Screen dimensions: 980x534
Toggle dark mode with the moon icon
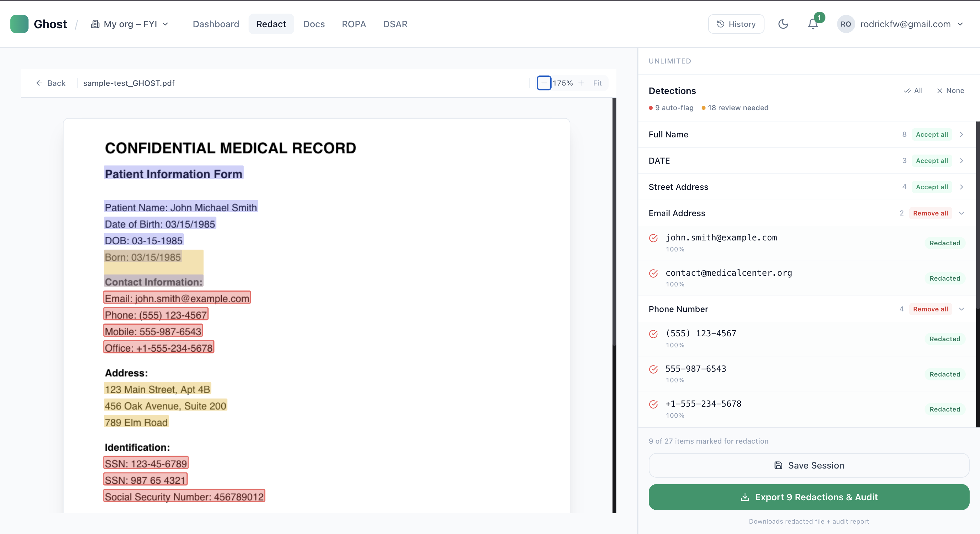pos(783,24)
